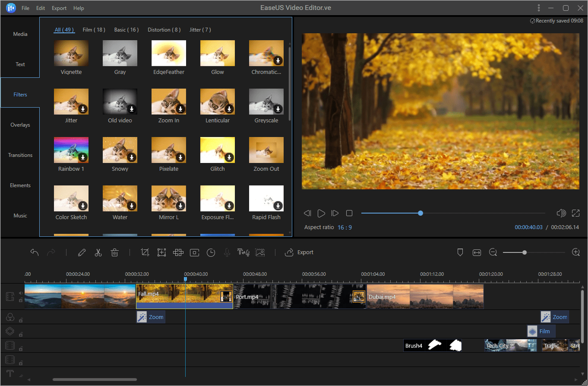The height and width of the screenshot is (386, 588).
Task: Add a marker with the marker icon
Action: click(x=460, y=252)
